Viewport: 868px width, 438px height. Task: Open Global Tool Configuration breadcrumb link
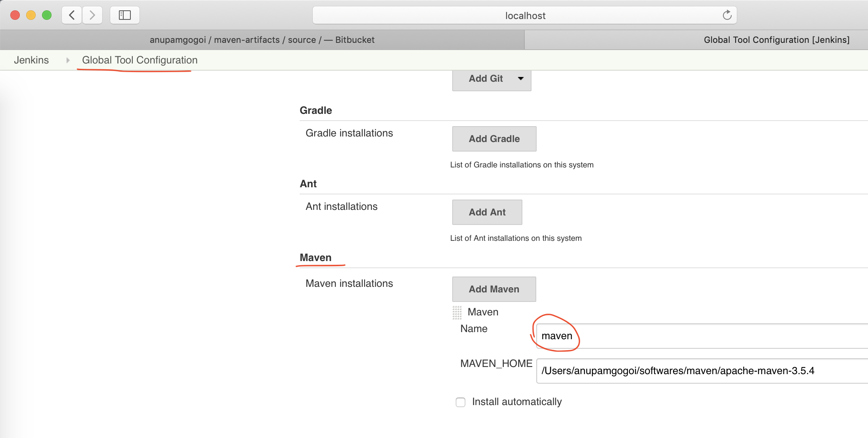(x=140, y=60)
